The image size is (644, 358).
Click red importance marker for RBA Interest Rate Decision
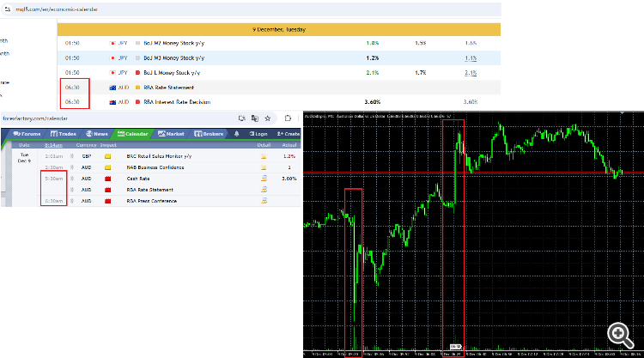click(x=137, y=102)
